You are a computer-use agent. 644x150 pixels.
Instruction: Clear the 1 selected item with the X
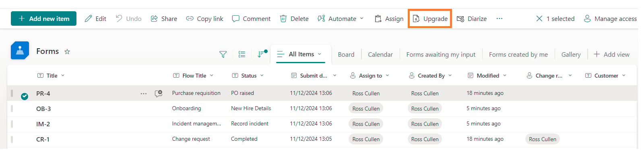539,18
